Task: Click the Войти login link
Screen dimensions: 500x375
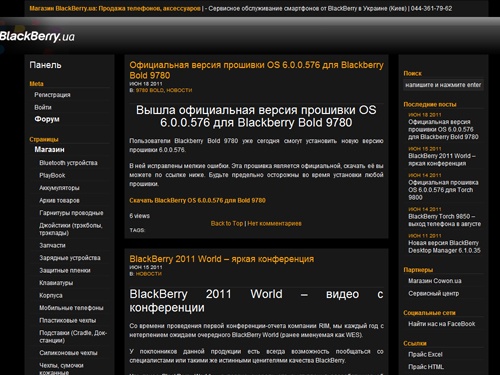Action: click(x=43, y=107)
